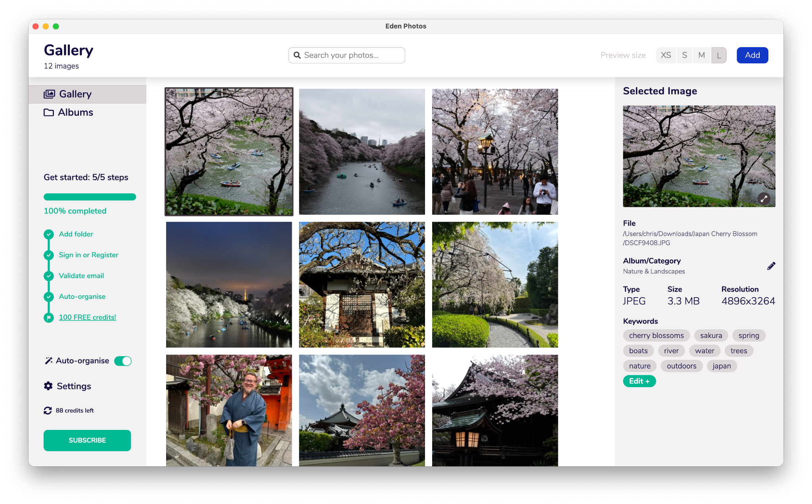Open the 100 FREE credits link

click(87, 317)
